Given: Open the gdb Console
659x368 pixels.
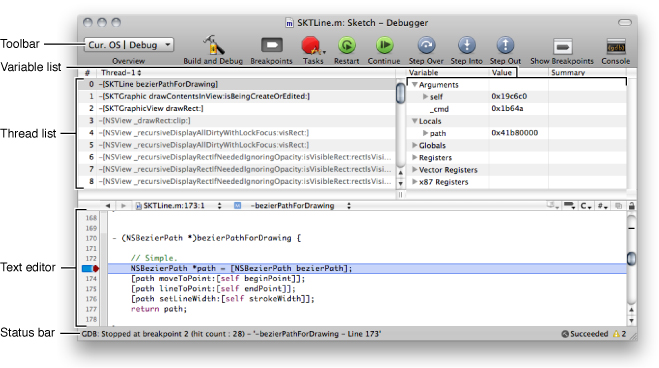Looking at the screenshot, I should (x=616, y=46).
